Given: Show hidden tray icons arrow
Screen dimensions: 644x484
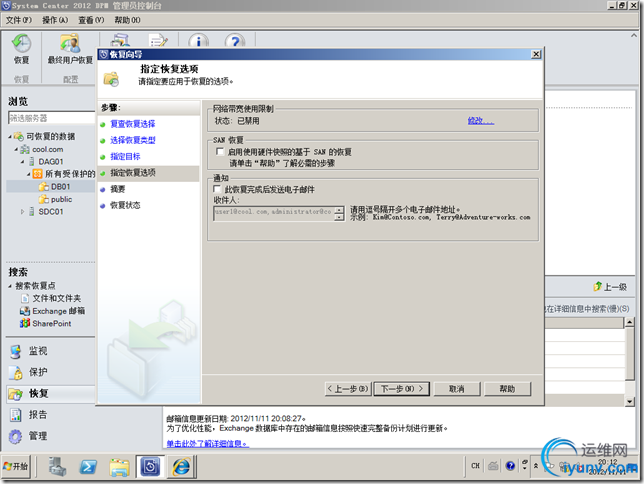Looking at the screenshot, I should point(536,466).
